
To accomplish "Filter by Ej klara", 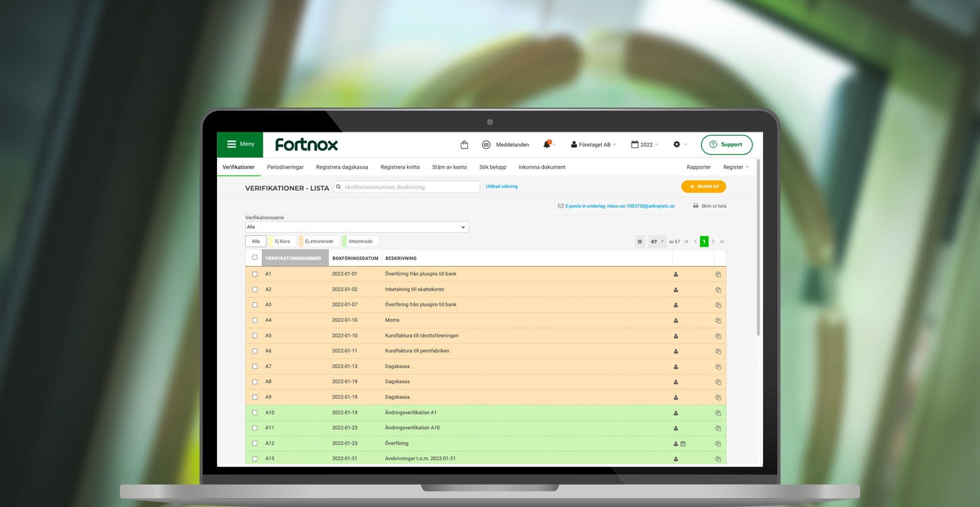I will (x=282, y=242).
